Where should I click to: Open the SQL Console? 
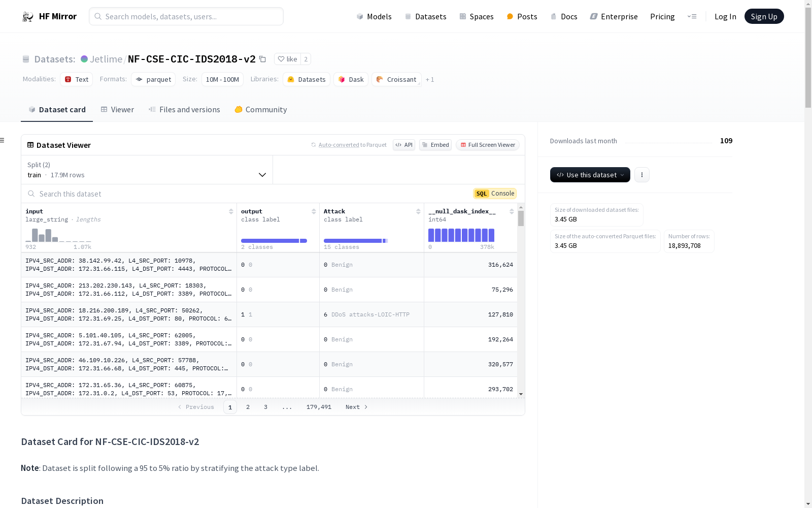coord(495,194)
